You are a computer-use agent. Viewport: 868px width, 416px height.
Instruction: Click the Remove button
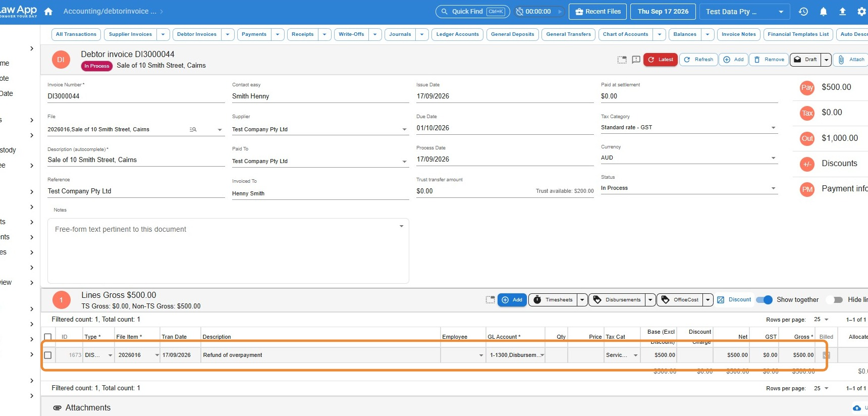click(769, 60)
